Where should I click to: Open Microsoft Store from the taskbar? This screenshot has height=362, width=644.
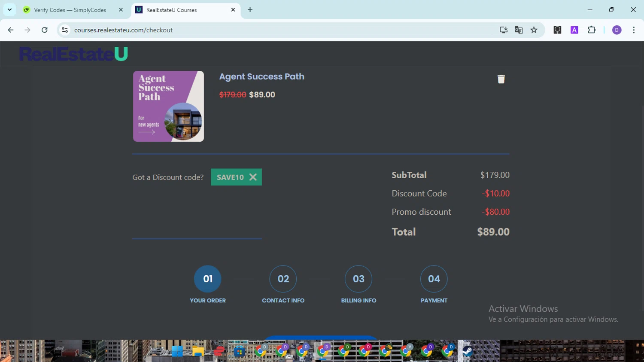240,351
